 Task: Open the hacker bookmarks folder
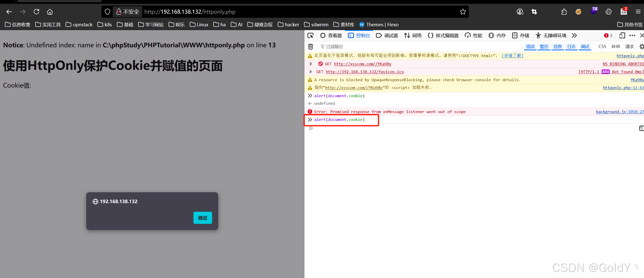point(288,25)
